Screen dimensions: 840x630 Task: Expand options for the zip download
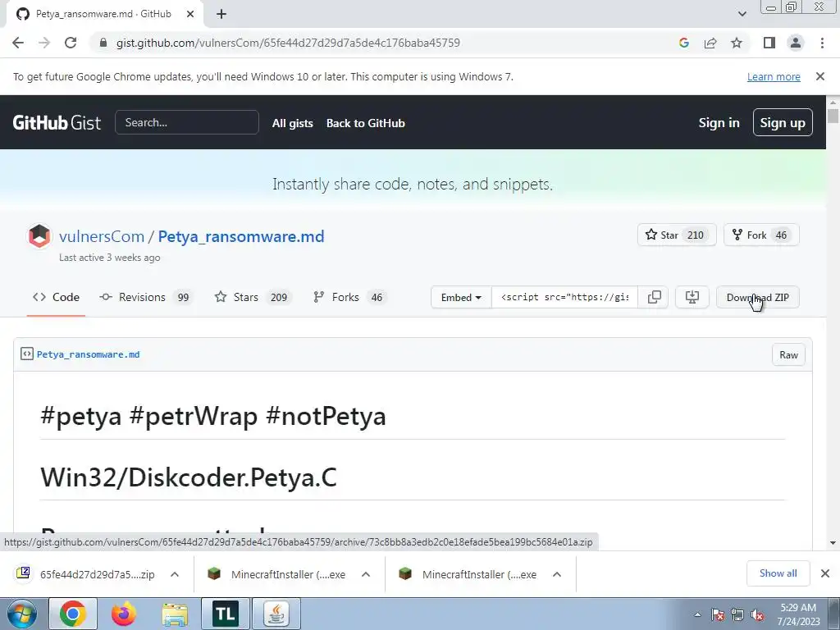(175, 574)
